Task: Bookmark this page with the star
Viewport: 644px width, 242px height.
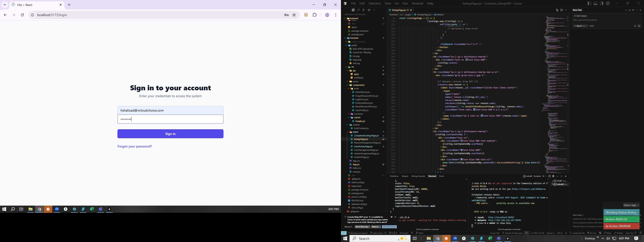Action: click(x=294, y=15)
